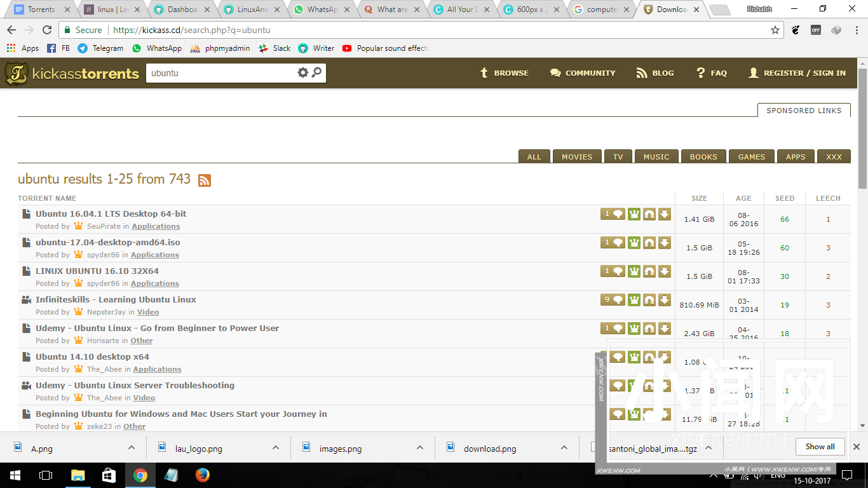
Task: Open uploader spyder86 on ubuntu-17.04 row
Action: [103, 255]
